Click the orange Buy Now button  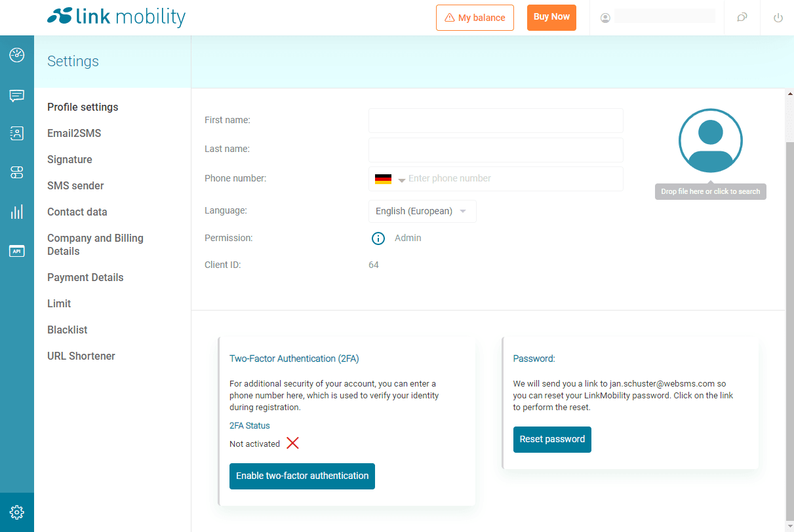tap(551, 18)
